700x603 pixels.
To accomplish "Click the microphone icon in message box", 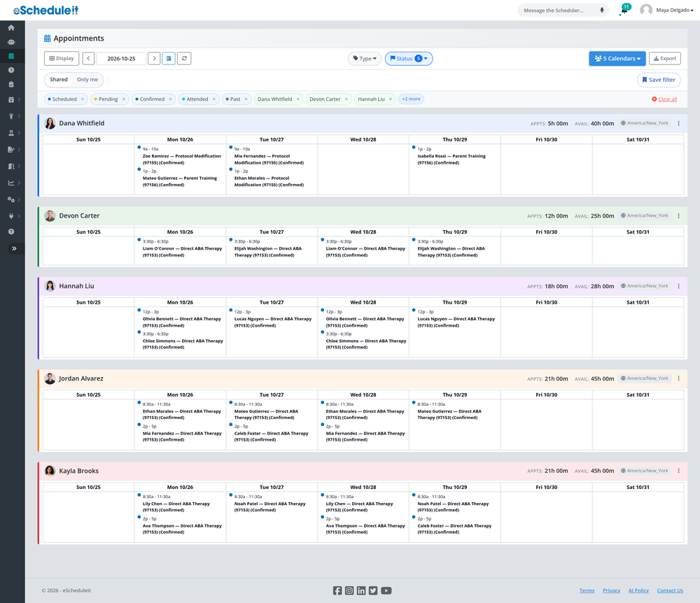I will [x=602, y=10].
